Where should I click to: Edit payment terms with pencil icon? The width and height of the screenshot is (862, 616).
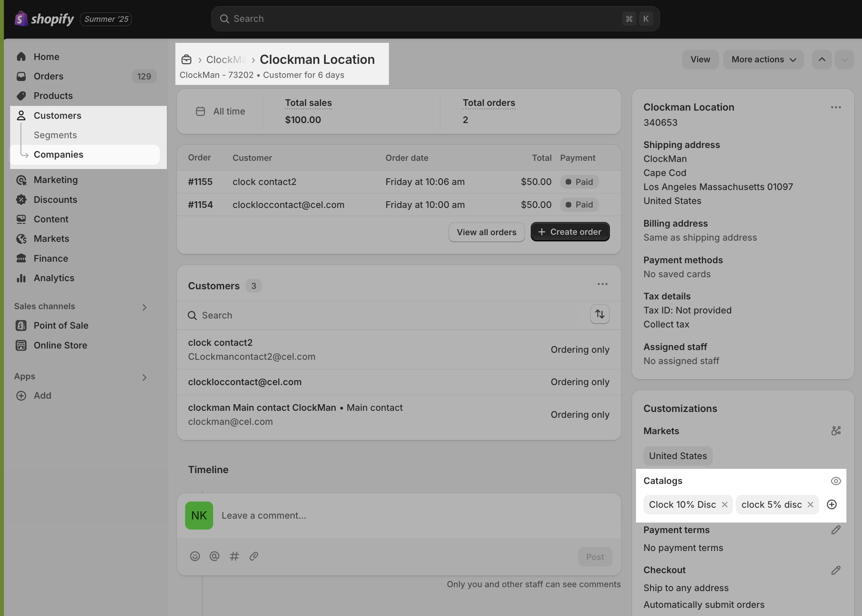click(x=836, y=530)
